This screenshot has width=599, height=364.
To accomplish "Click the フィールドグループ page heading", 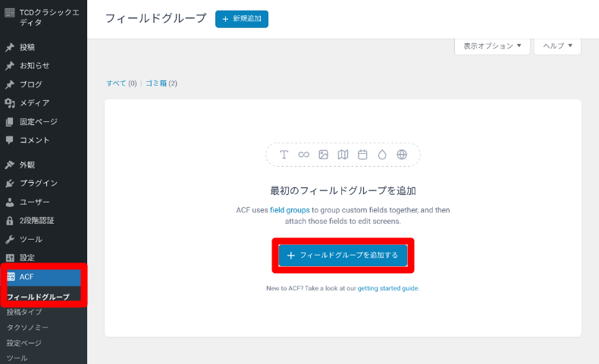I will coord(156,18).
